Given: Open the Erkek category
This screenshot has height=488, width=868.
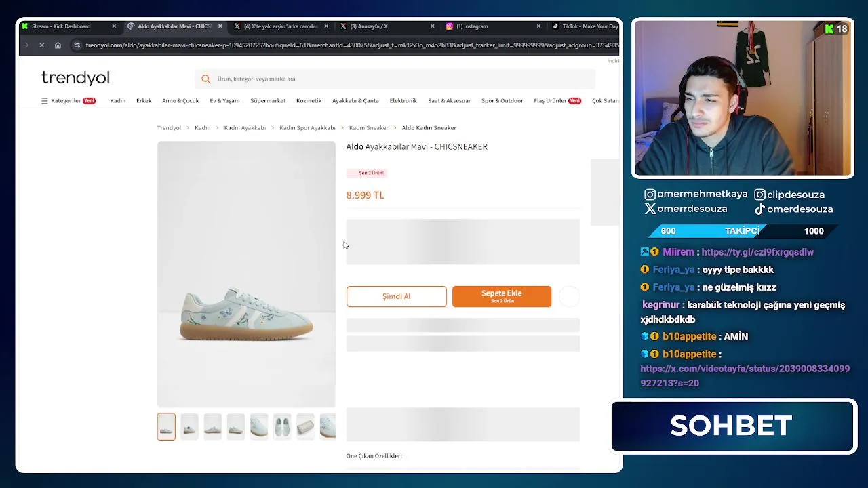Looking at the screenshot, I should coord(144,101).
